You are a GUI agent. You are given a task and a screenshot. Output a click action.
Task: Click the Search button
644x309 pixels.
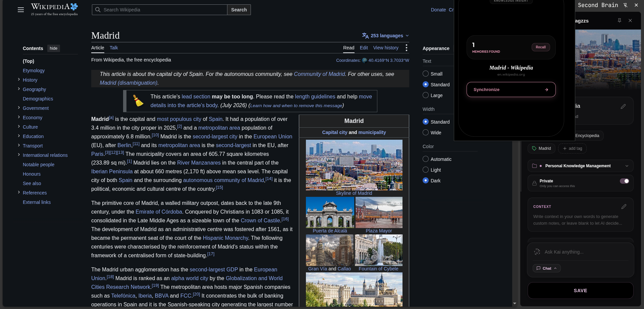[x=239, y=10]
